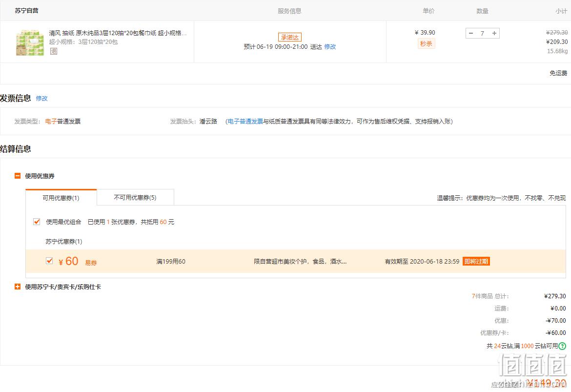This screenshot has width=571, height=392.
Task: Click the 超小规格: 3层120抽*20包 spec text
Action: (83, 42)
